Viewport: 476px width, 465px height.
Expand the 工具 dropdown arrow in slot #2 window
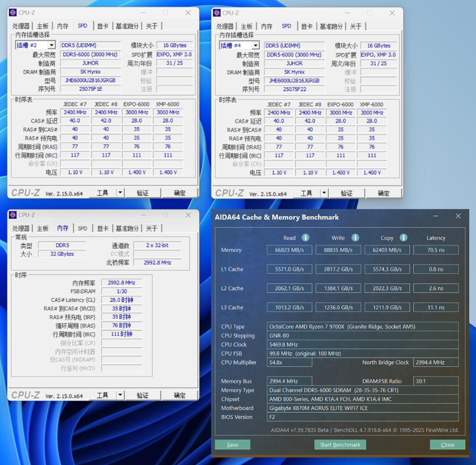120,193
